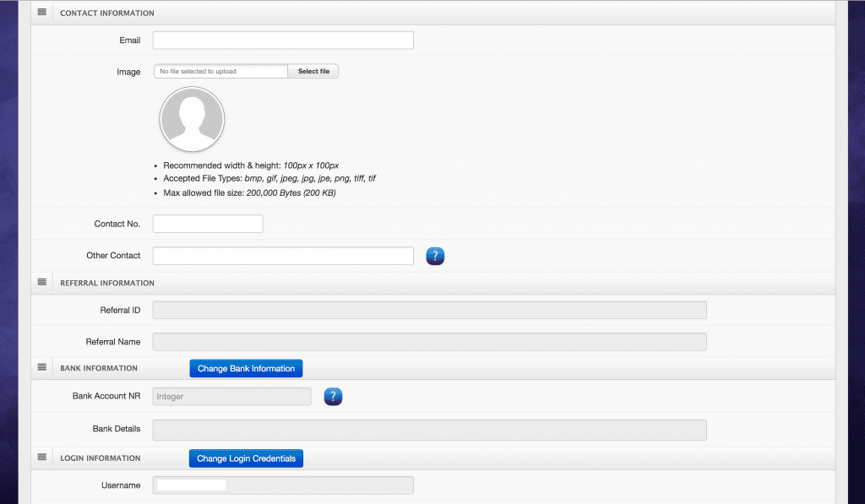Click the profile avatar placeholder image
The width and height of the screenshot is (865, 504).
pos(192,119)
